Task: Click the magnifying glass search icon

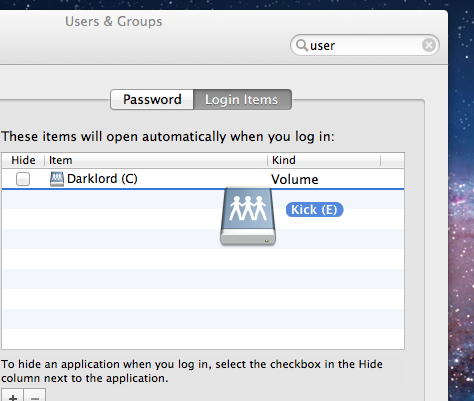Action: coord(302,45)
